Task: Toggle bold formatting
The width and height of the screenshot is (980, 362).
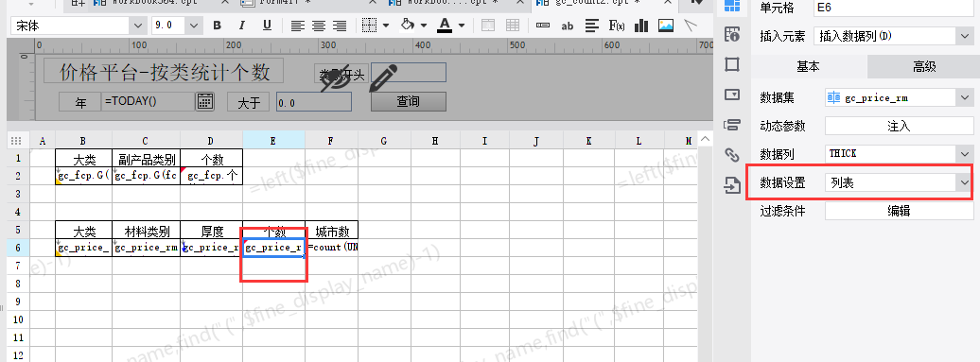Action: pos(217,26)
